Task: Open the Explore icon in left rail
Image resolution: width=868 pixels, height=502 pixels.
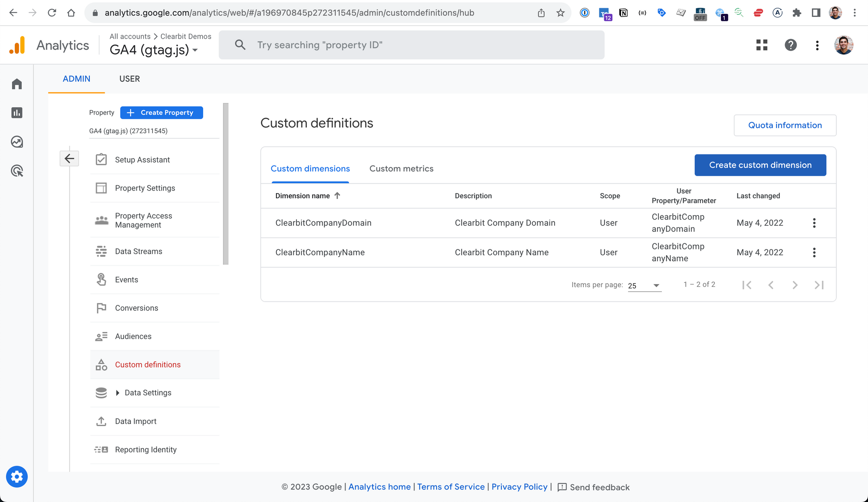Action: coord(16,142)
